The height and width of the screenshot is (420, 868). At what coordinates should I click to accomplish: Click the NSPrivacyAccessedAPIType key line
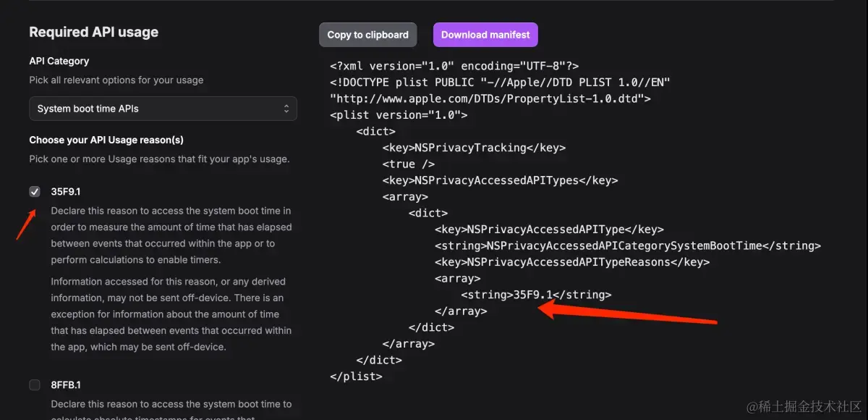[549, 230]
